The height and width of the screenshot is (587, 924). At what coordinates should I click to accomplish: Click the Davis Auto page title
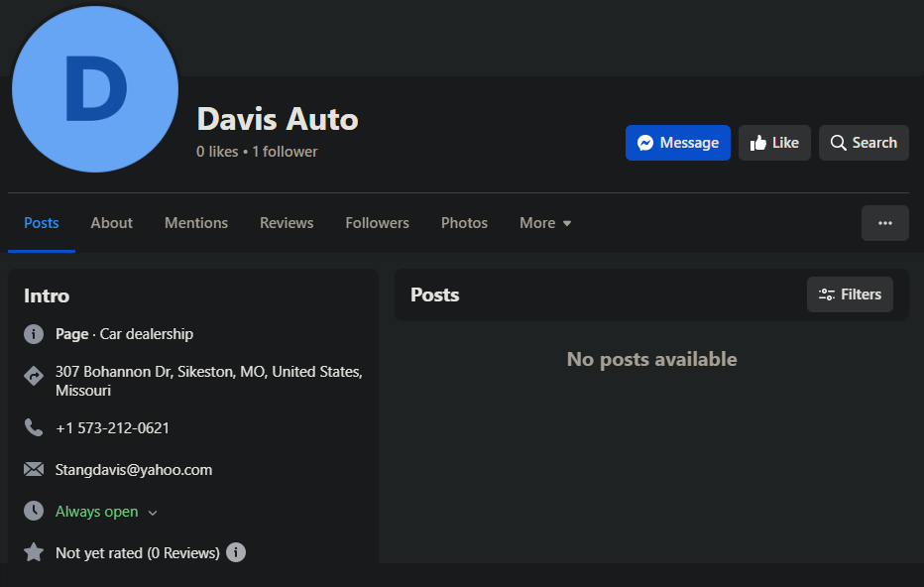(278, 119)
